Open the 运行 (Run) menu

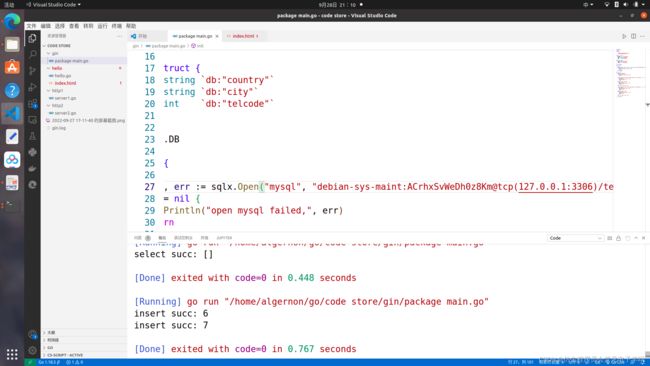(102, 26)
